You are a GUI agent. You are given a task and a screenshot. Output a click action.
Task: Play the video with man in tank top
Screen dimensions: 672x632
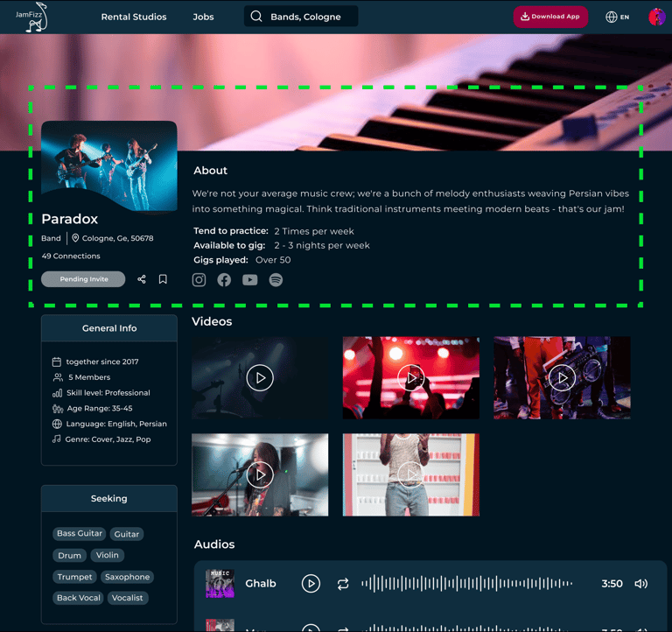click(411, 474)
